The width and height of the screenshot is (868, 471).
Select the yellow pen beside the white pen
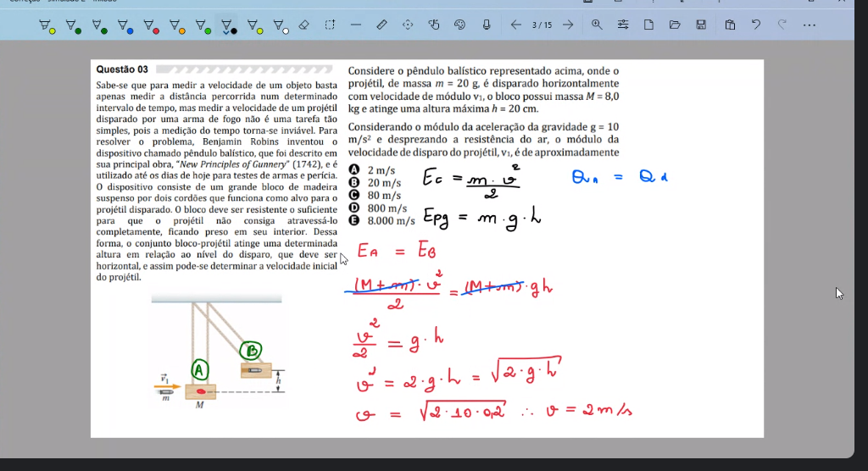pos(254,25)
